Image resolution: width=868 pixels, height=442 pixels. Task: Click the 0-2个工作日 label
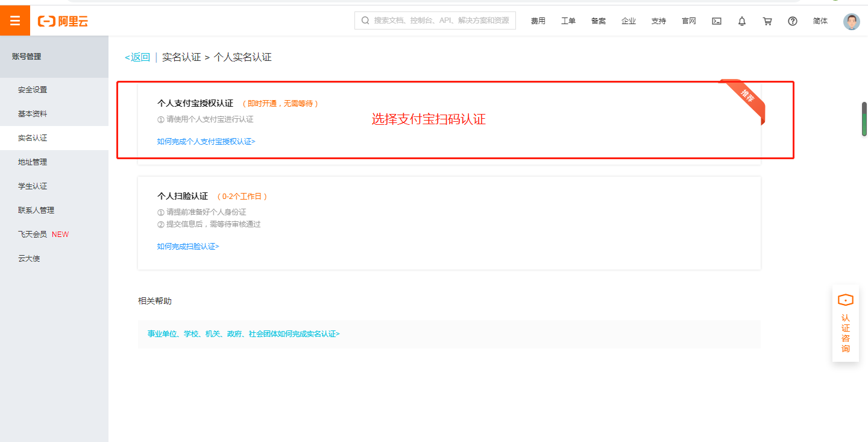pyautogui.click(x=242, y=197)
